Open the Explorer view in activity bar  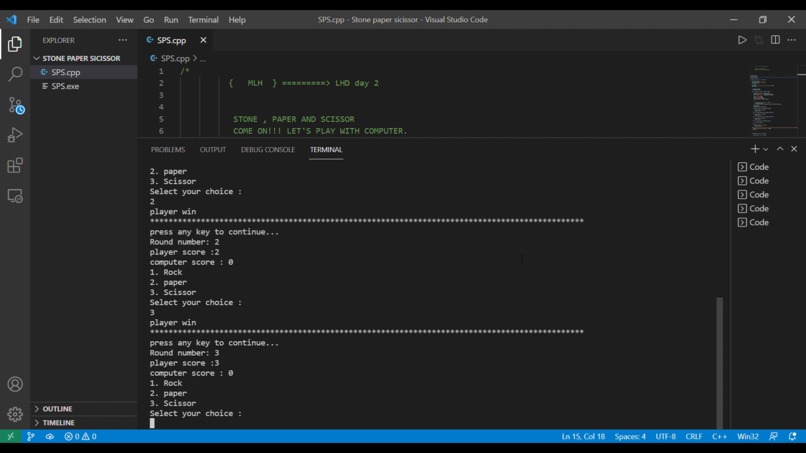coord(15,44)
